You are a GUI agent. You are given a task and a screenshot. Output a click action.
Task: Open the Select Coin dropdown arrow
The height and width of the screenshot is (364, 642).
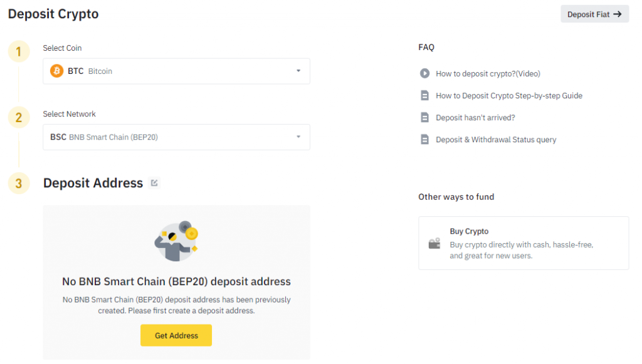(298, 71)
